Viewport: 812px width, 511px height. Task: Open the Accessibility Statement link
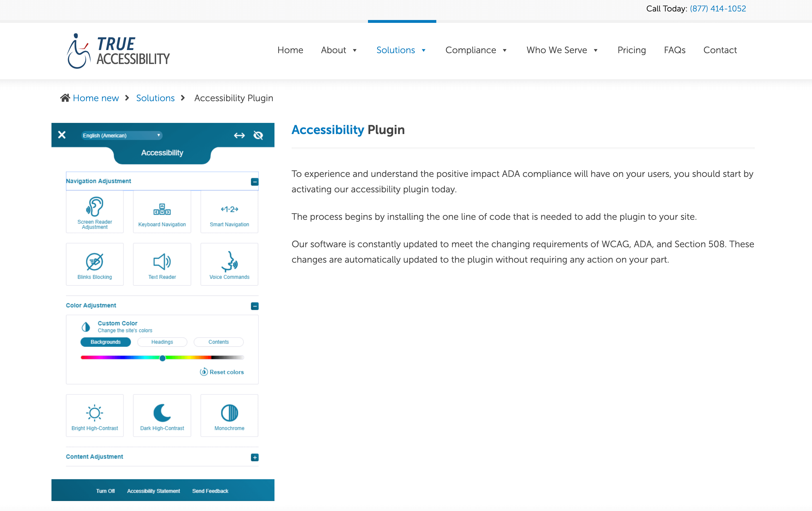(154, 491)
